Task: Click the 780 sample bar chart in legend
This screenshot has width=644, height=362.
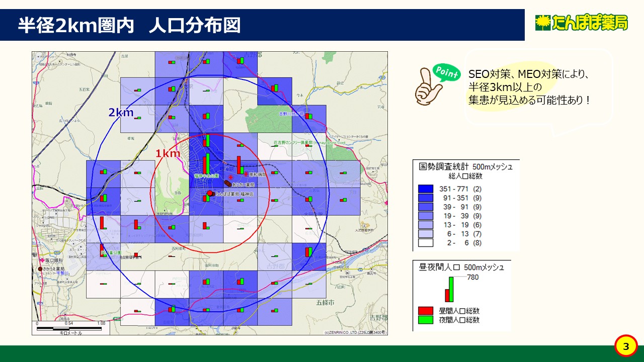Action: (x=449, y=289)
